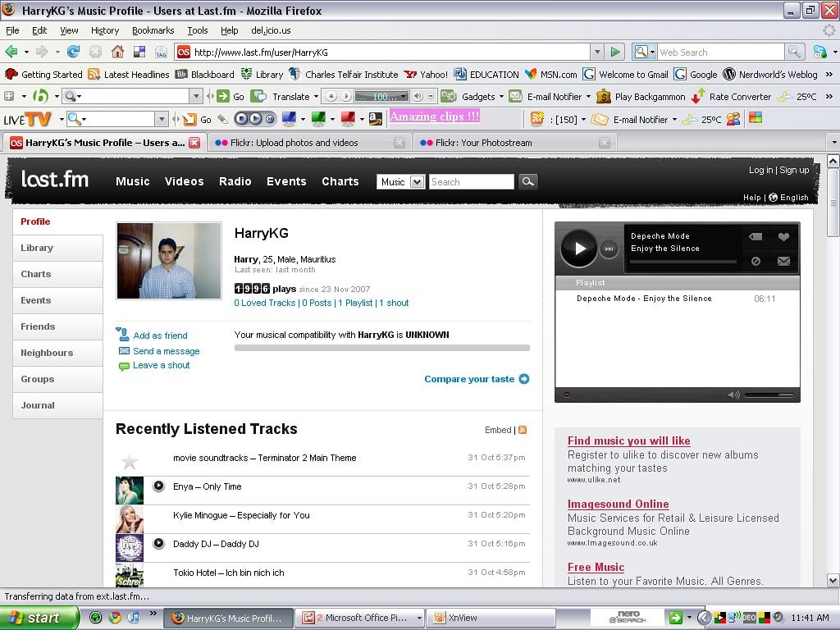Image resolution: width=840 pixels, height=630 pixels.
Task: Play the Enya – Only Time track
Action: click(159, 486)
